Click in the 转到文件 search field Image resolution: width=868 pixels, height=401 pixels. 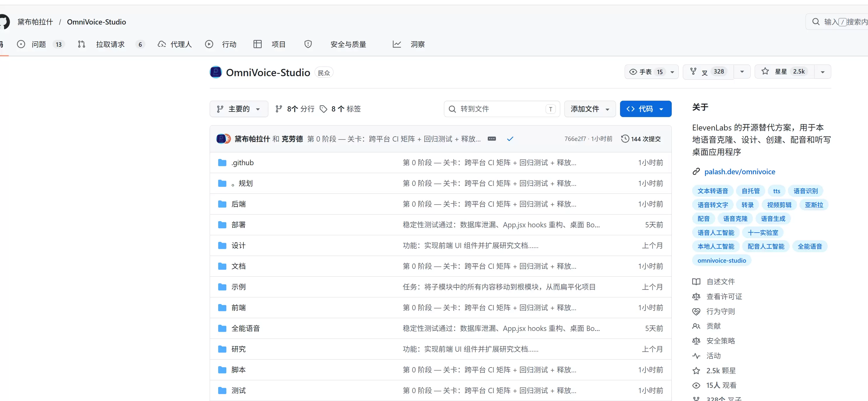click(x=502, y=109)
